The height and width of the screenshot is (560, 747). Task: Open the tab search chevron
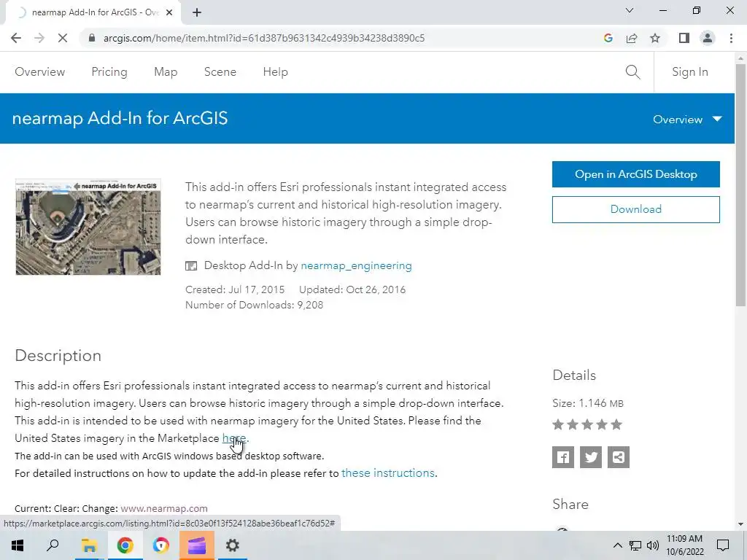[x=630, y=10]
